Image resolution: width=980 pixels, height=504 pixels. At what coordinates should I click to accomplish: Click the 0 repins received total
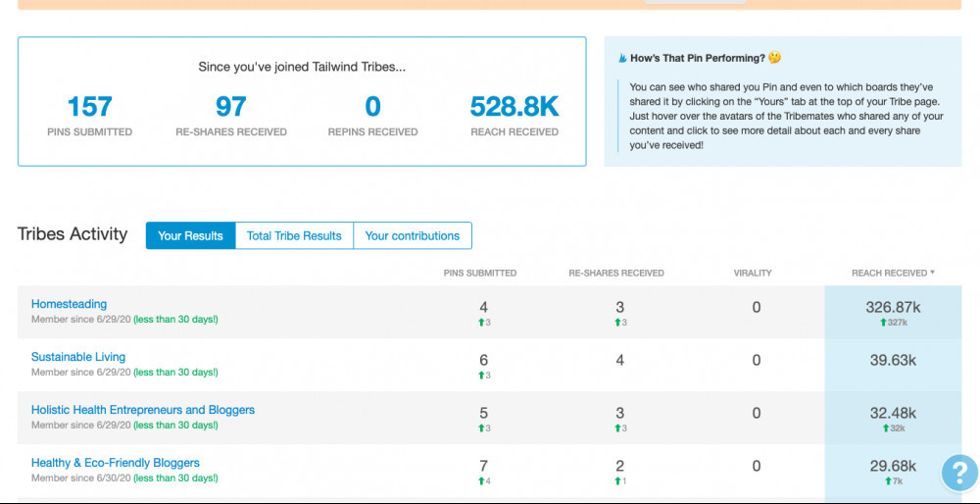click(372, 107)
